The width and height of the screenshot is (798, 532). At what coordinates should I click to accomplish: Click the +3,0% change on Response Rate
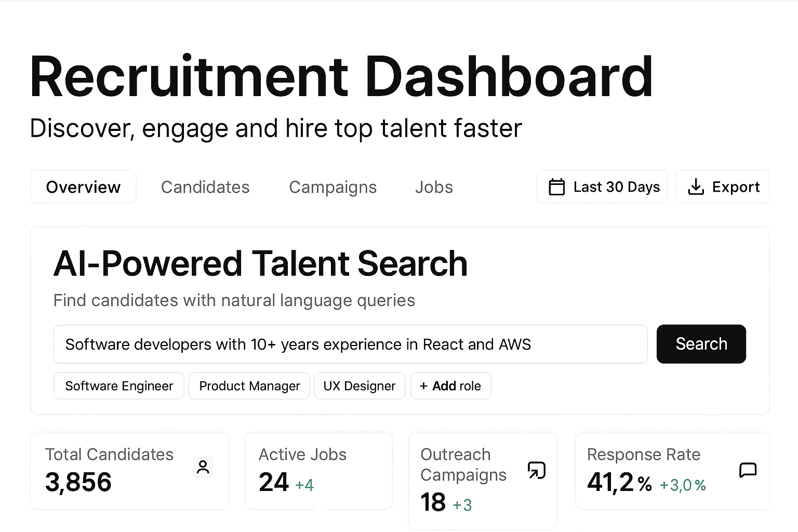pyautogui.click(x=682, y=484)
